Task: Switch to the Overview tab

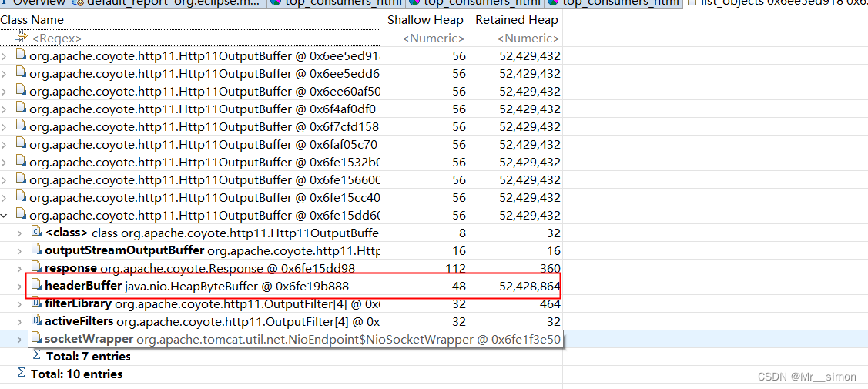Action: [x=34, y=3]
